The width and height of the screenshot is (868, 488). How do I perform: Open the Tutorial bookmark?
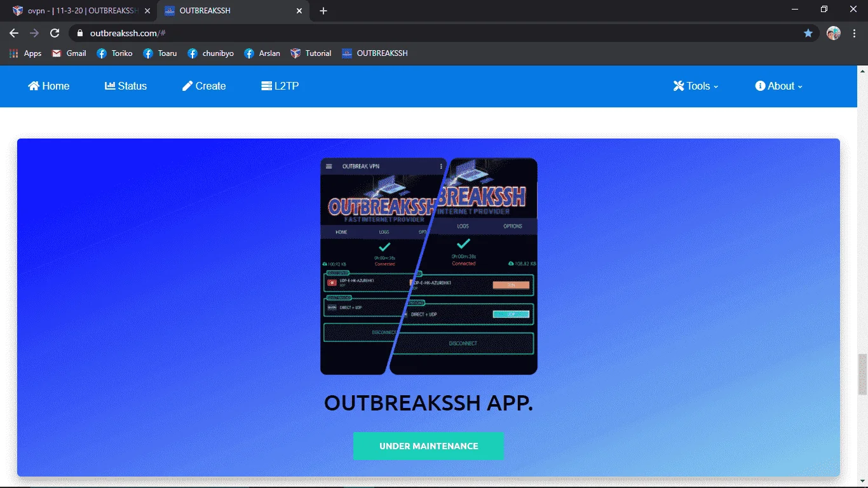point(311,53)
